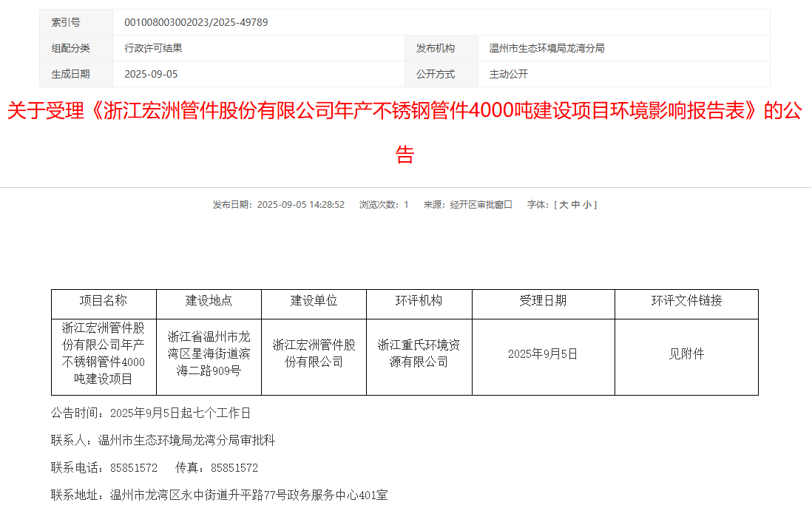Select the 行政许可结果 category value
The width and height of the screenshot is (812, 511).
tap(153, 48)
